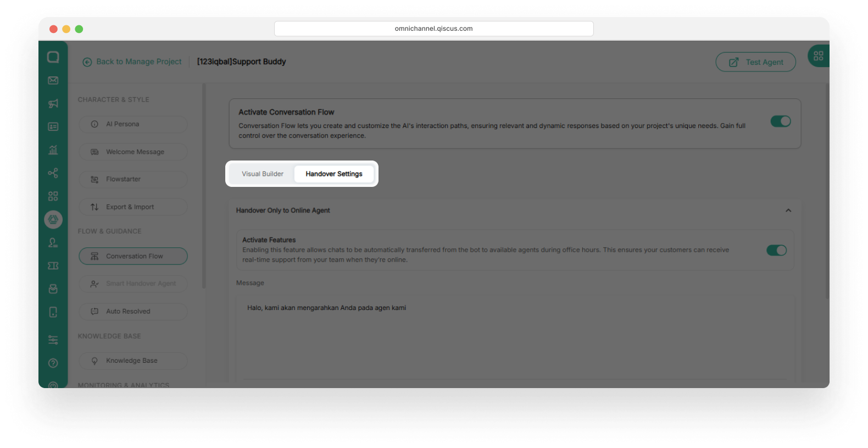Click the Welcome Message chat icon
Screen dimensions: 868x448
[94, 152]
